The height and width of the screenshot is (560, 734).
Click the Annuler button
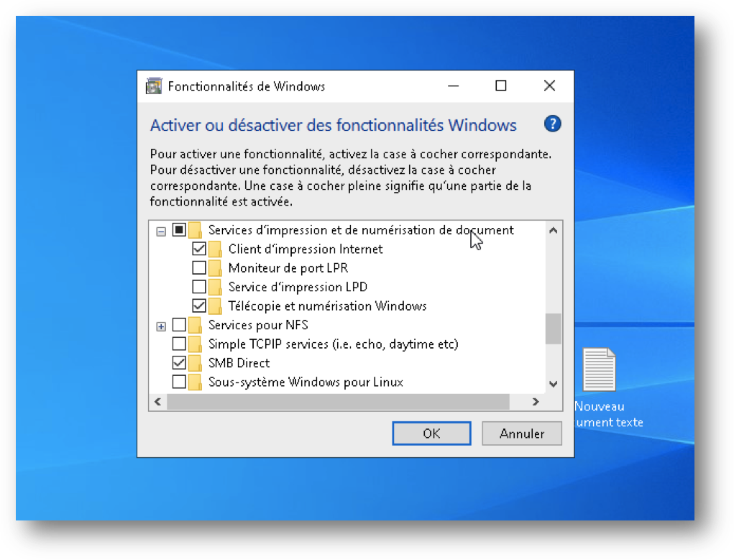522,433
